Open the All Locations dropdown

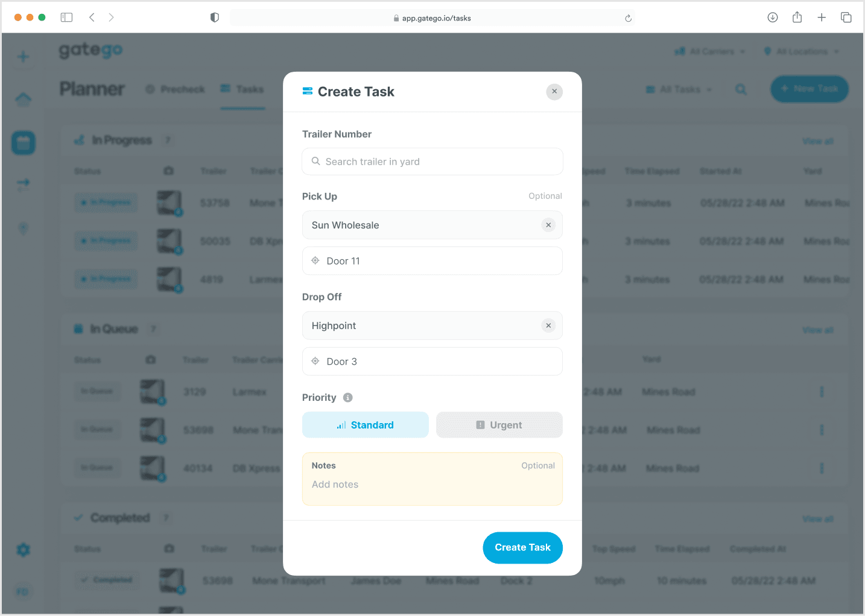pos(801,51)
